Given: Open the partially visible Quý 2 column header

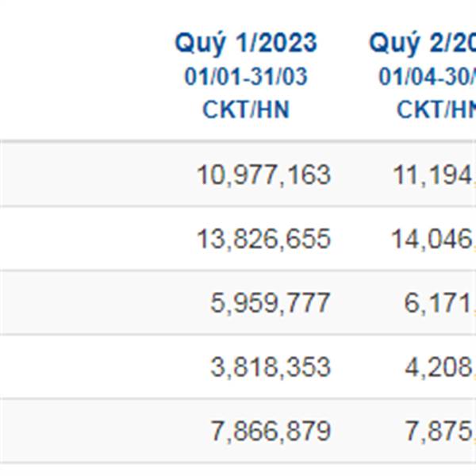Looking at the screenshot, I should pos(422,42).
